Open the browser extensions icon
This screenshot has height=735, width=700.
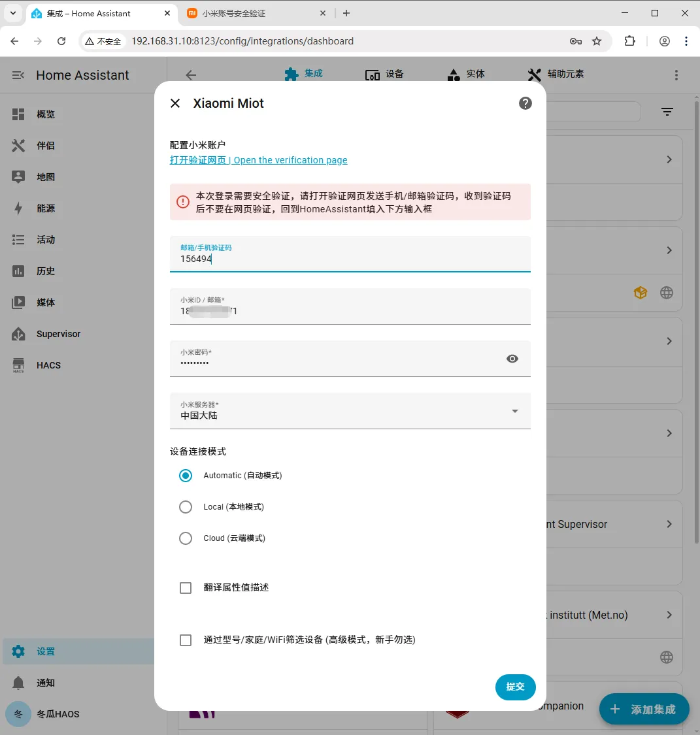click(x=629, y=41)
